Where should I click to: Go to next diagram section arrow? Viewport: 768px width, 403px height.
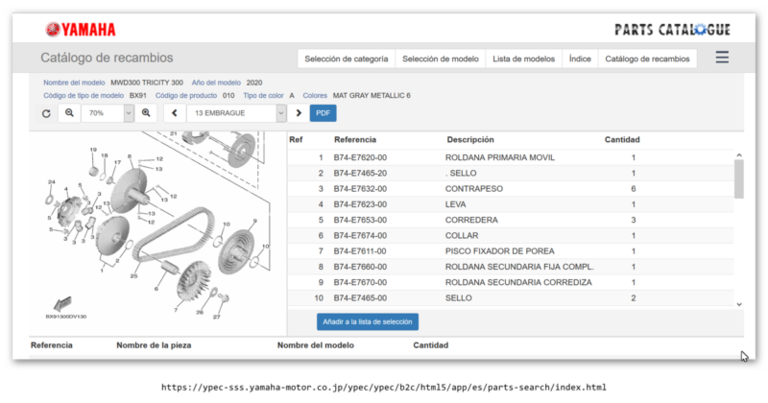(x=298, y=113)
